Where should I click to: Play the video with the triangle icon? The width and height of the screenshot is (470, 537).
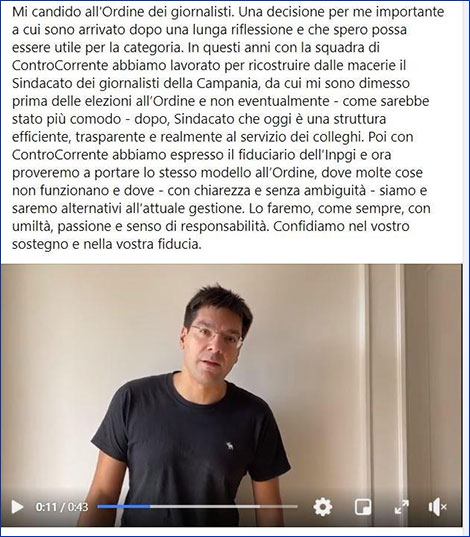pos(17,507)
